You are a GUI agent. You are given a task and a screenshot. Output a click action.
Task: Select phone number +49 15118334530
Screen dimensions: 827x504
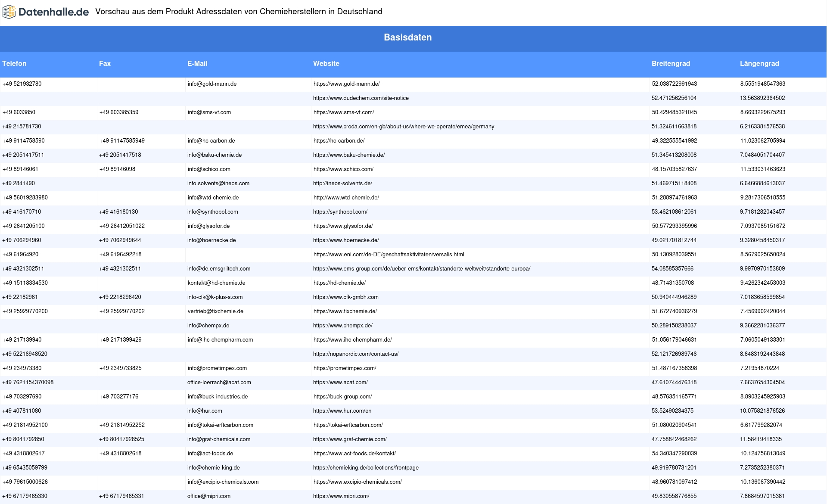click(25, 283)
